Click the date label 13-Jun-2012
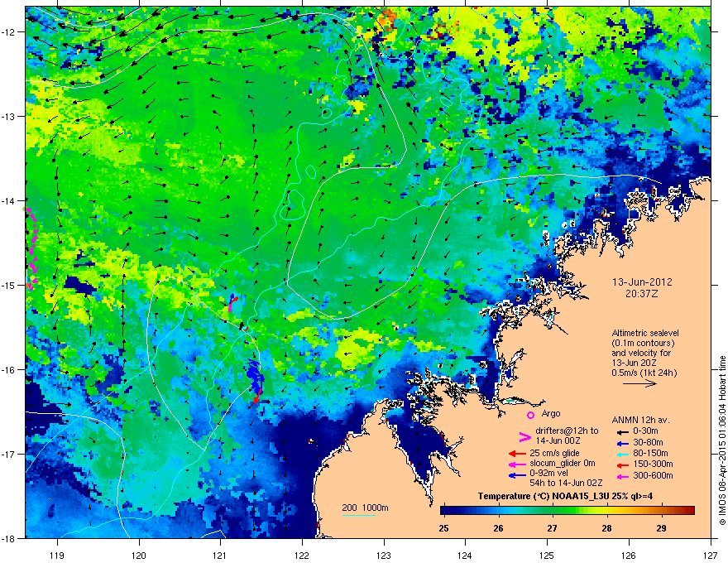The image size is (728, 563). point(642,282)
